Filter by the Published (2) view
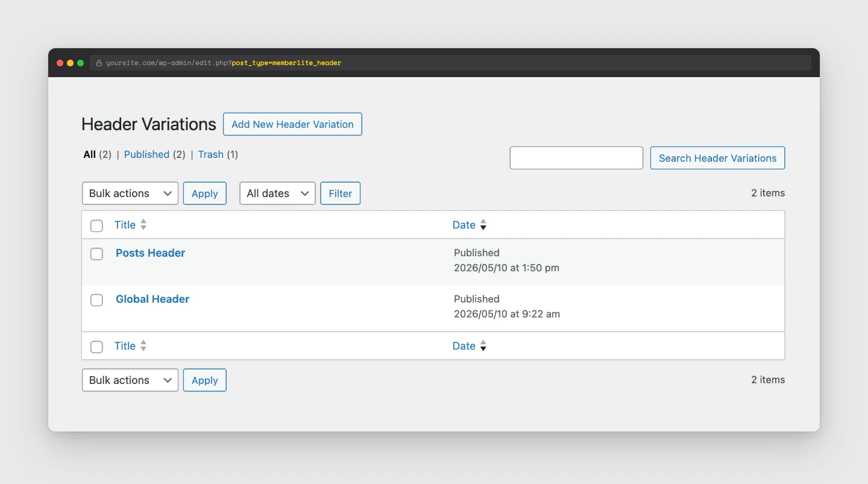868x484 pixels. [x=154, y=154]
